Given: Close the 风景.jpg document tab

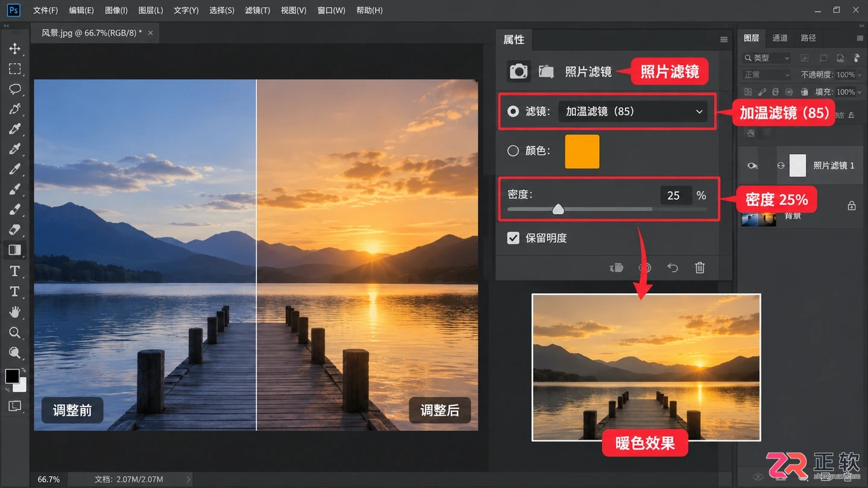Looking at the screenshot, I should tap(151, 33).
